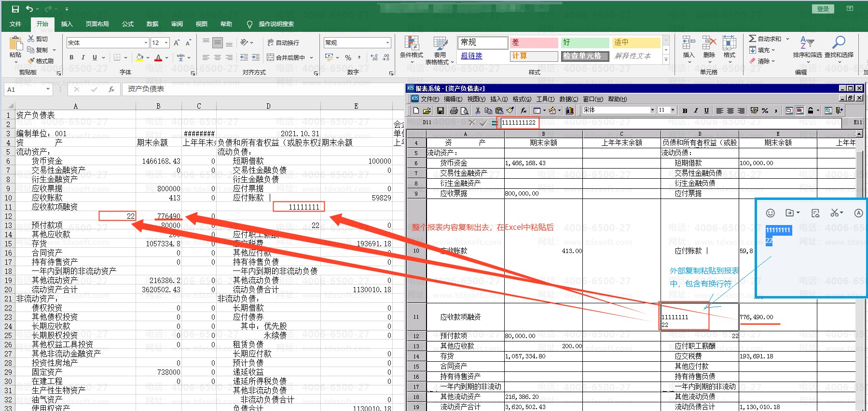Open the chart icon in KIS report toolbar

coord(569,111)
